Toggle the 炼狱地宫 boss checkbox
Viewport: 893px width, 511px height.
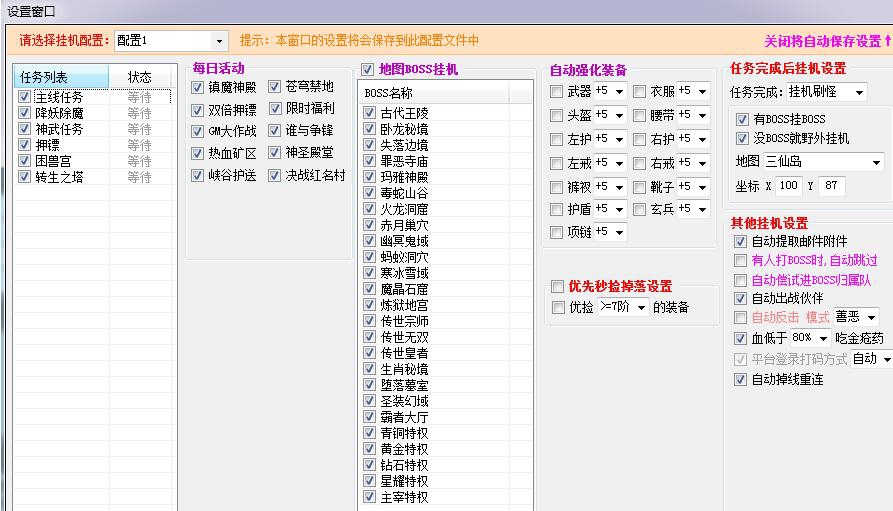pos(369,305)
